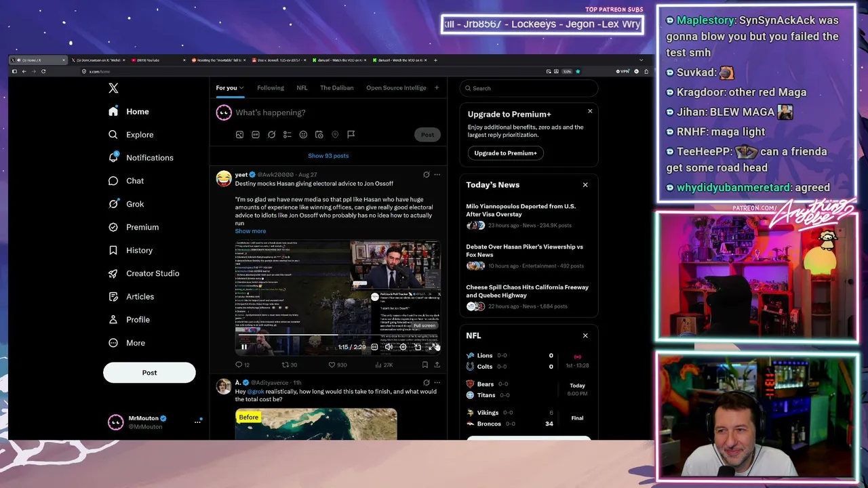This screenshot has height=488, width=868.
Task: Switch to the NFL timeline tab
Action: click(x=302, y=88)
